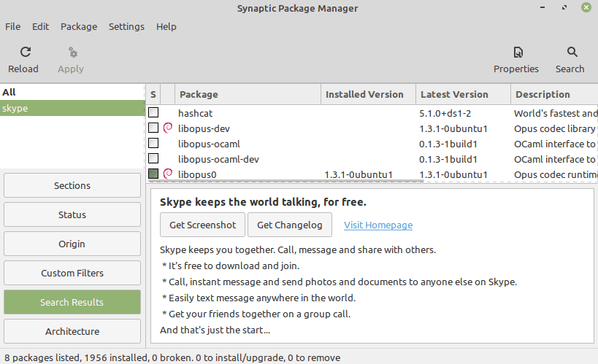The width and height of the screenshot is (598, 364).
Task: Click the Get Screenshot button
Action: [x=202, y=225]
